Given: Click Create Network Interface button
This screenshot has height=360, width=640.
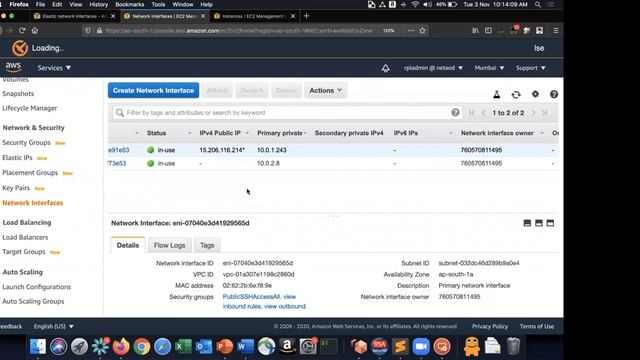Looking at the screenshot, I should click(x=153, y=90).
